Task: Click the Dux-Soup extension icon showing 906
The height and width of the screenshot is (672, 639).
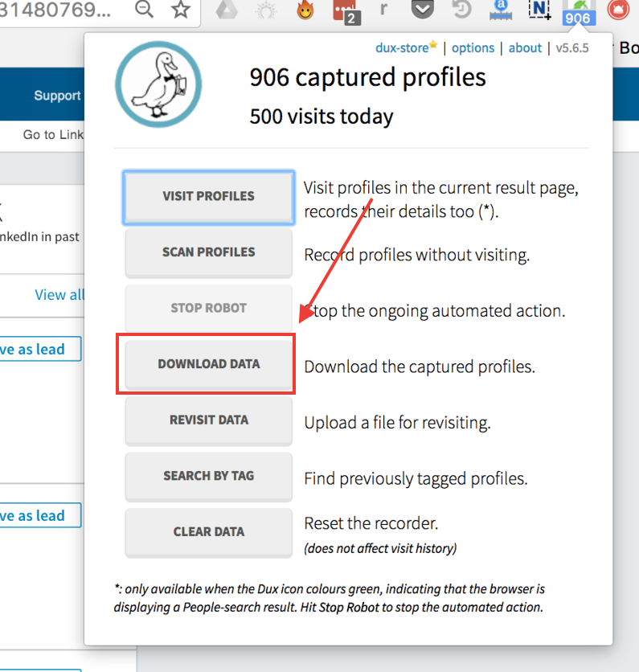Action: (x=578, y=12)
